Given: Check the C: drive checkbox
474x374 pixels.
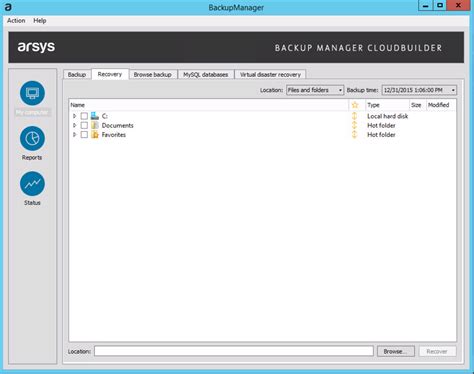Looking at the screenshot, I should point(84,116).
